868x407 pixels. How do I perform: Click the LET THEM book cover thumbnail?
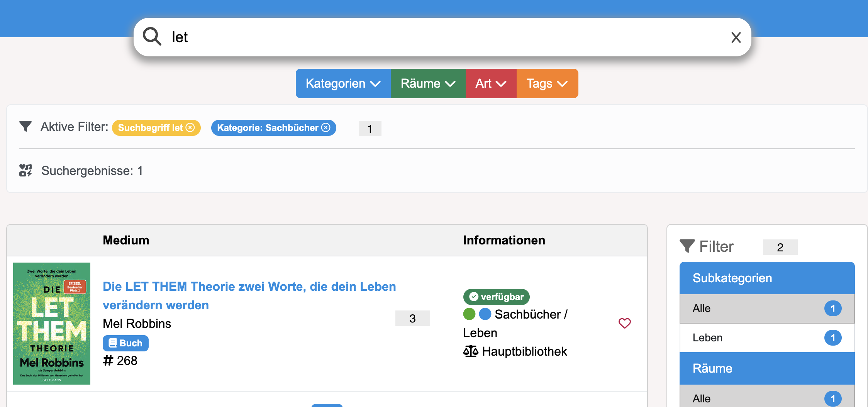52,323
